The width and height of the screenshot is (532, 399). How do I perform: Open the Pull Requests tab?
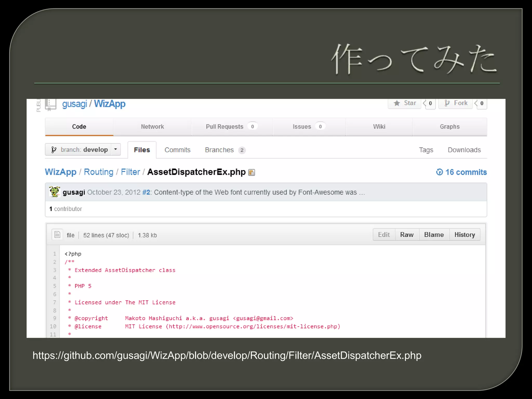tap(232, 127)
